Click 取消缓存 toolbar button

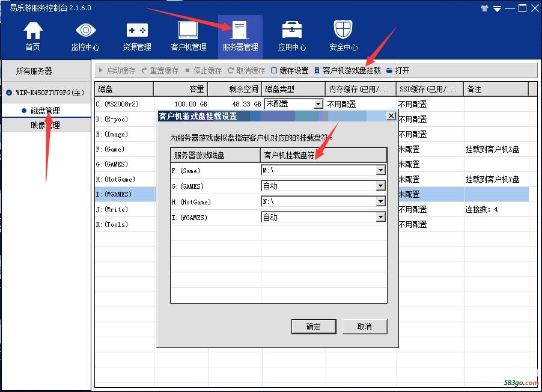[246, 70]
